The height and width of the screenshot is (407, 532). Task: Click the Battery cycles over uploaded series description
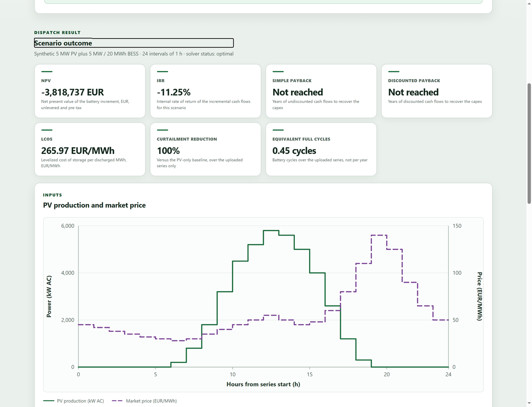[x=320, y=160]
